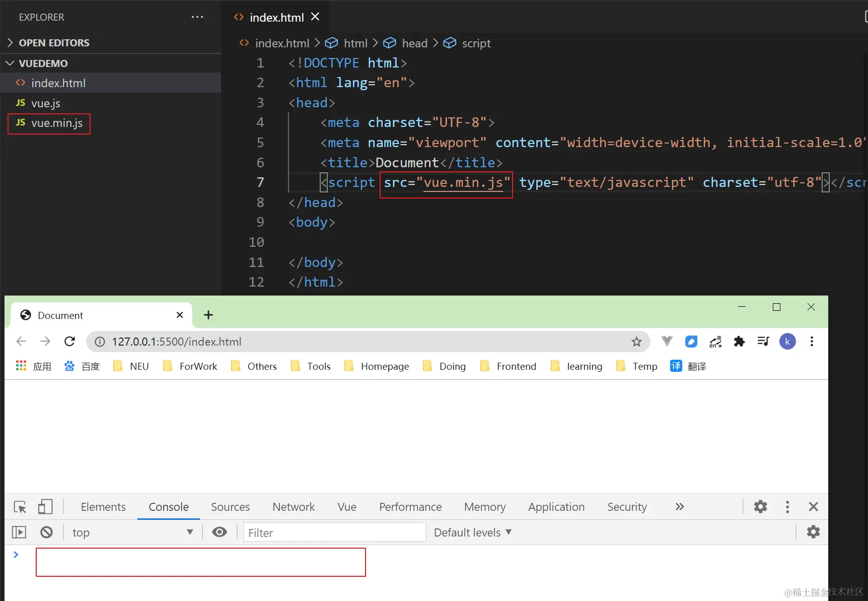
Task: Clear the console output
Action: coord(46,532)
